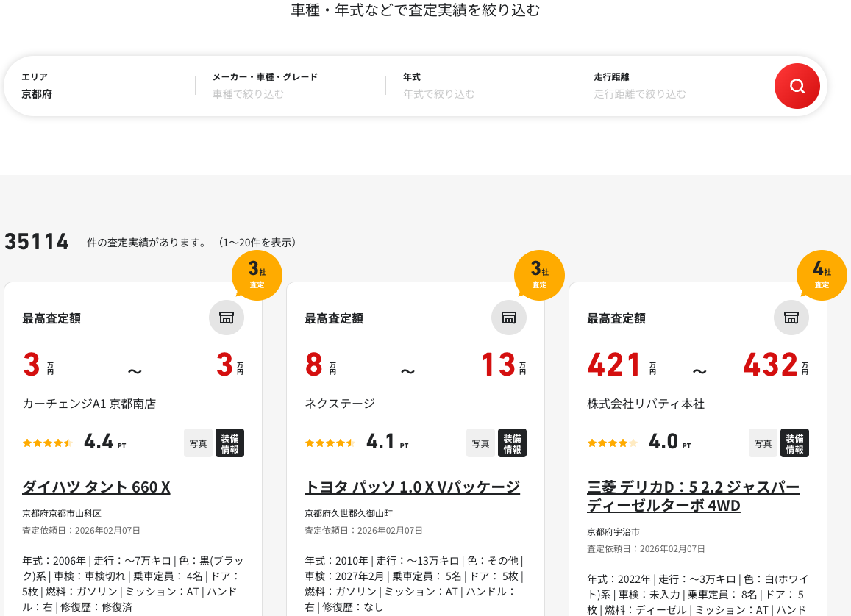
Task: Open the 三菱 デリカD:5 ジャスパー link
Action: click(x=693, y=496)
